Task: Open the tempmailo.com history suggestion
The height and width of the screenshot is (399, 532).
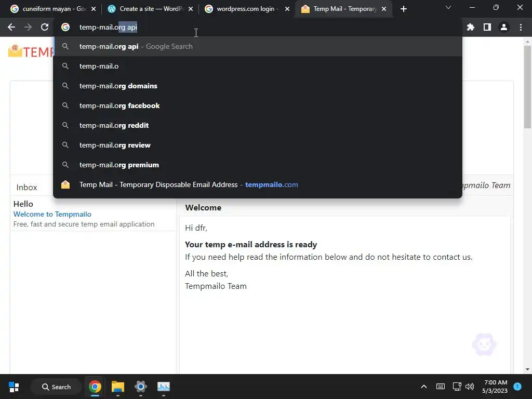Action: pyautogui.click(x=258, y=184)
